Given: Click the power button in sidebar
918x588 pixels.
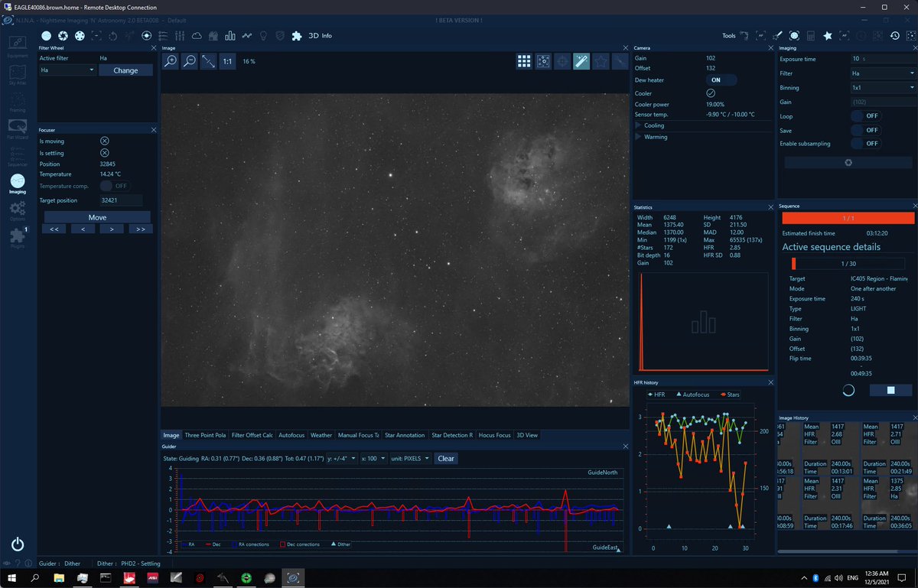Looking at the screenshot, I should click(x=18, y=544).
